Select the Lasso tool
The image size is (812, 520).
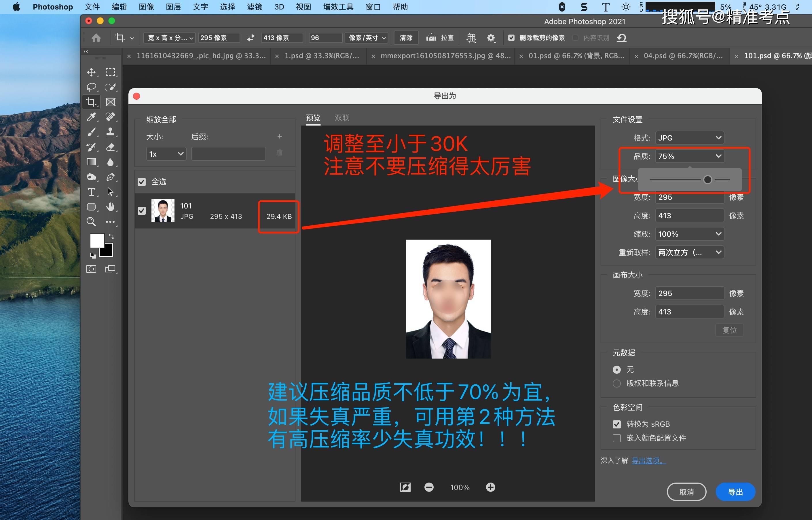(91, 87)
